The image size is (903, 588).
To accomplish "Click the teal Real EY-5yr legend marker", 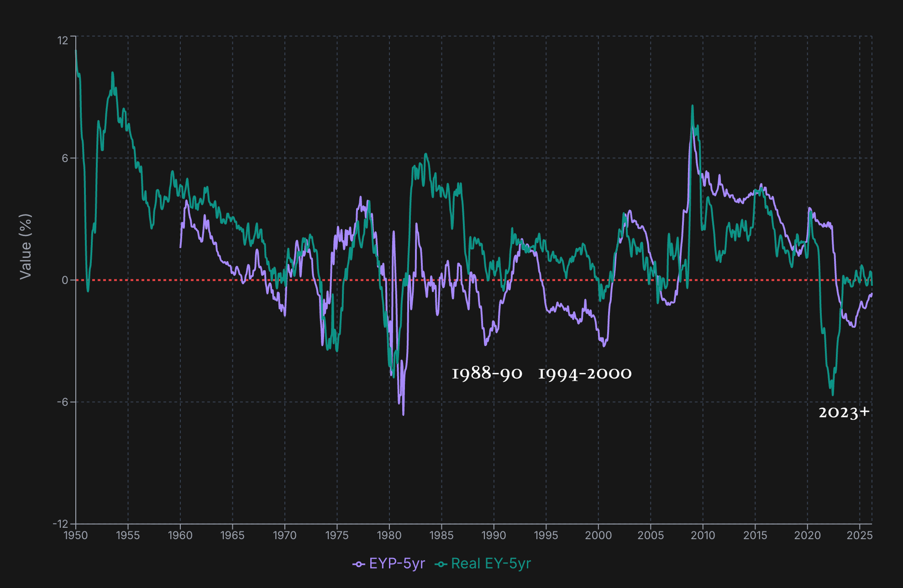I will 441,564.
